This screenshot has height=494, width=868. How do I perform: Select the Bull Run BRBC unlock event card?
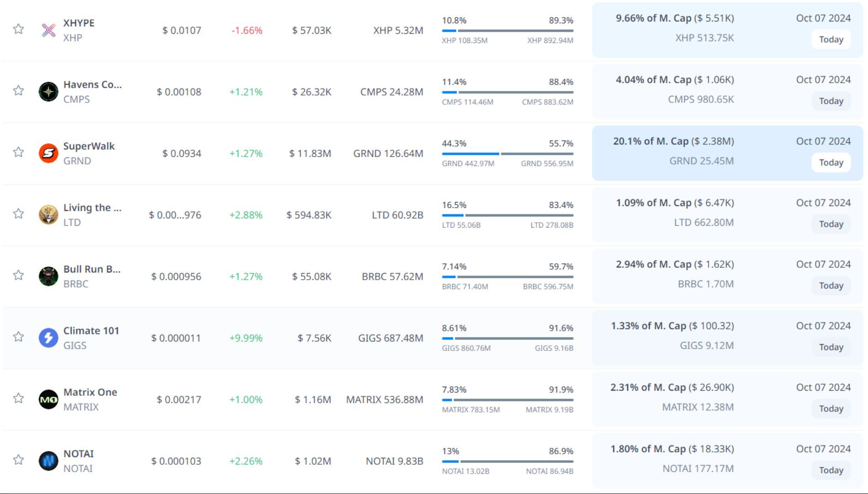[x=727, y=276]
